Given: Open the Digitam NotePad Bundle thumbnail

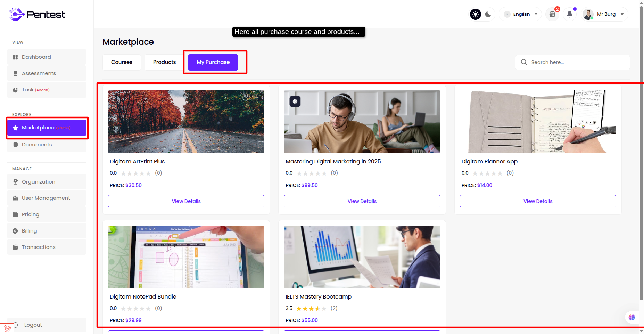Looking at the screenshot, I should (x=186, y=257).
